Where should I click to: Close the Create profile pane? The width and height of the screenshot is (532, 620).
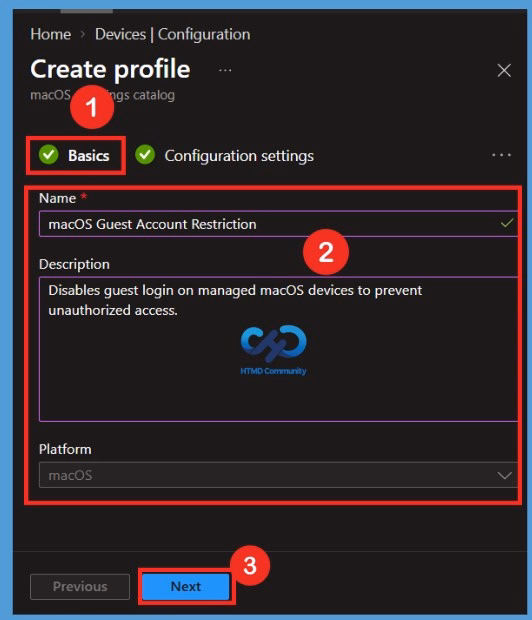[x=504, y=71]
